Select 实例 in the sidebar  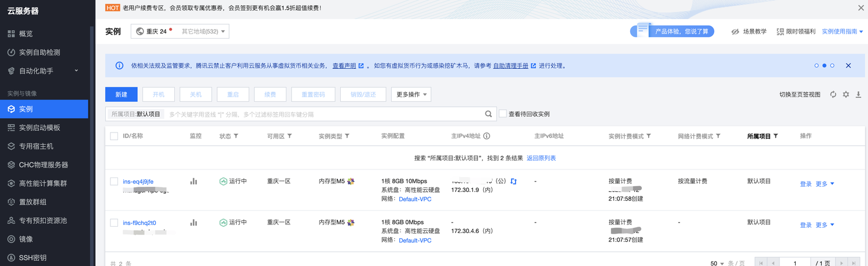point(44,109)
